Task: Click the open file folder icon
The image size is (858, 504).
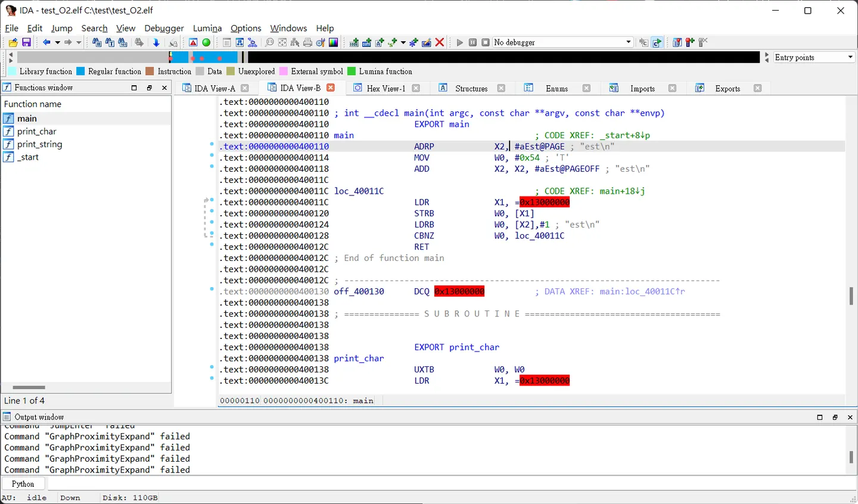Action: click(13, 42)
